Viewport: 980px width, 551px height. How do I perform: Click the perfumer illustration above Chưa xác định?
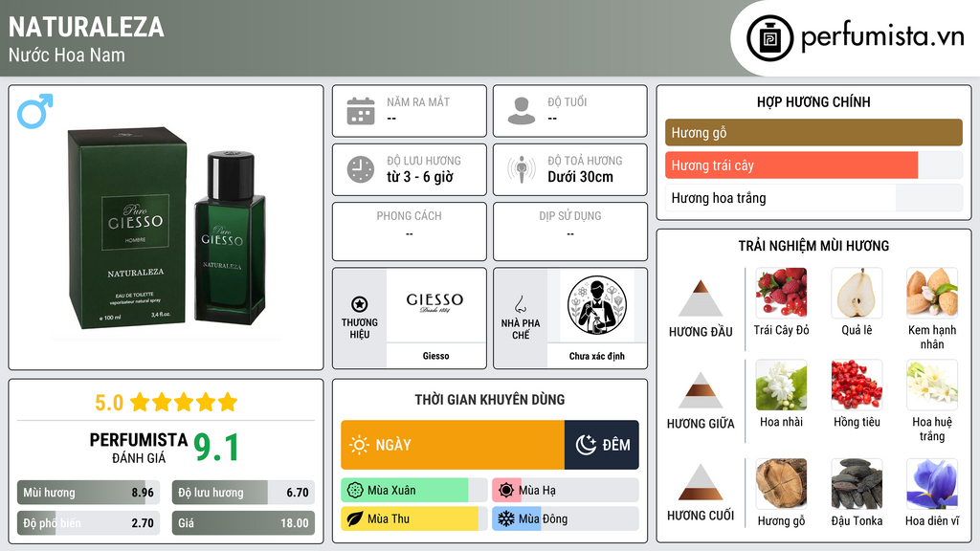(x=597, y=305)
